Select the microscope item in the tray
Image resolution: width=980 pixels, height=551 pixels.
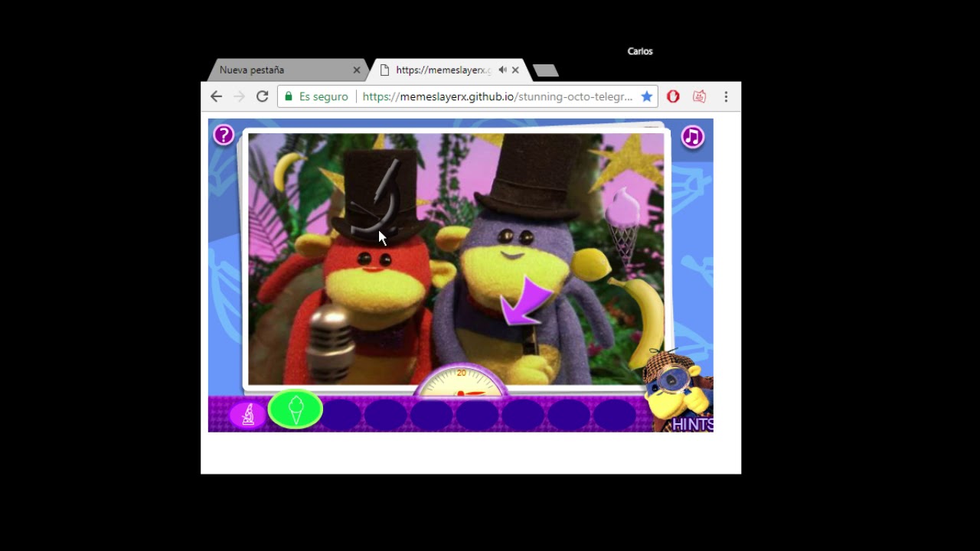[x=249, y=414]
